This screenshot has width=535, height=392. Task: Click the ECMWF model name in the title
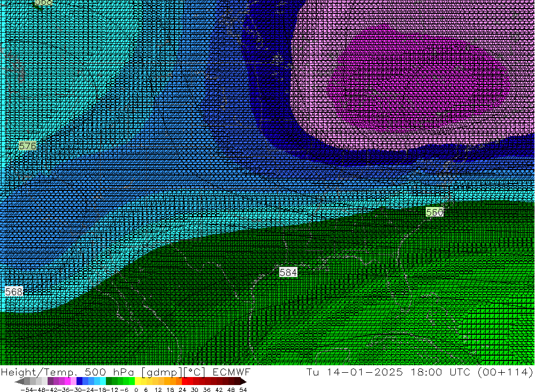click(x=232, y=372)
